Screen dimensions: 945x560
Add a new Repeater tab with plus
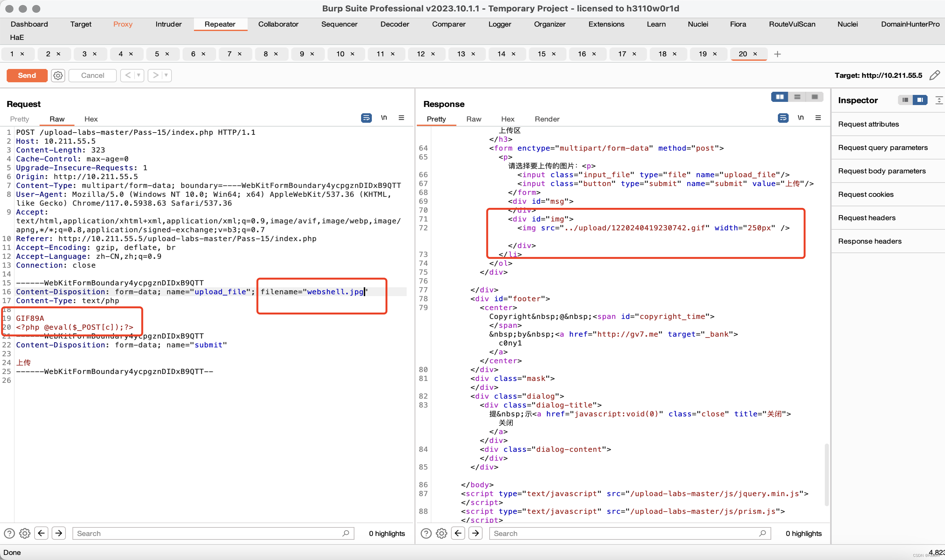click(x=777, y=54)
